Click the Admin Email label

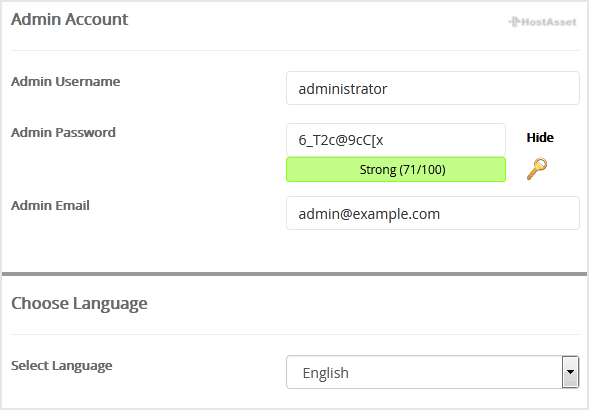click(50, 206)
